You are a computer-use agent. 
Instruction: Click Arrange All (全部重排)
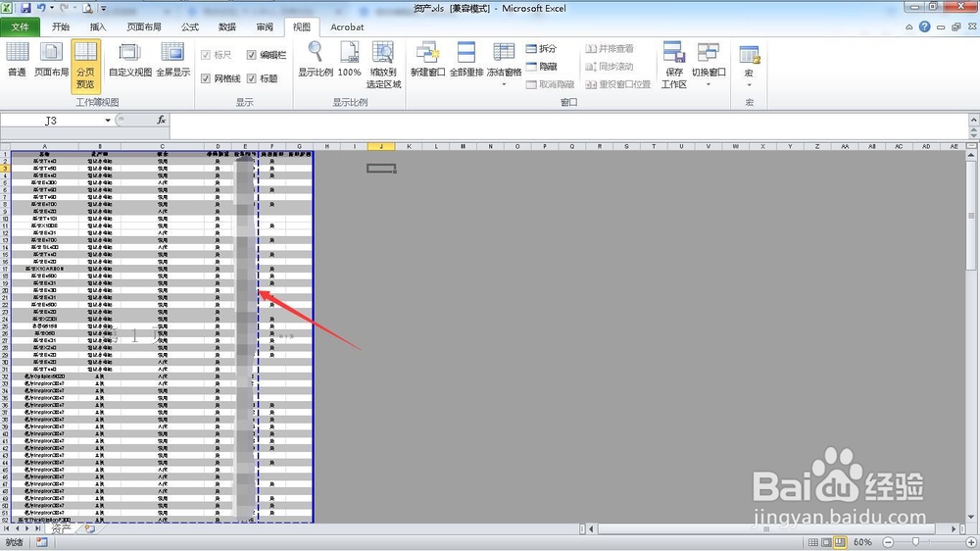click(x=466, y=60)
